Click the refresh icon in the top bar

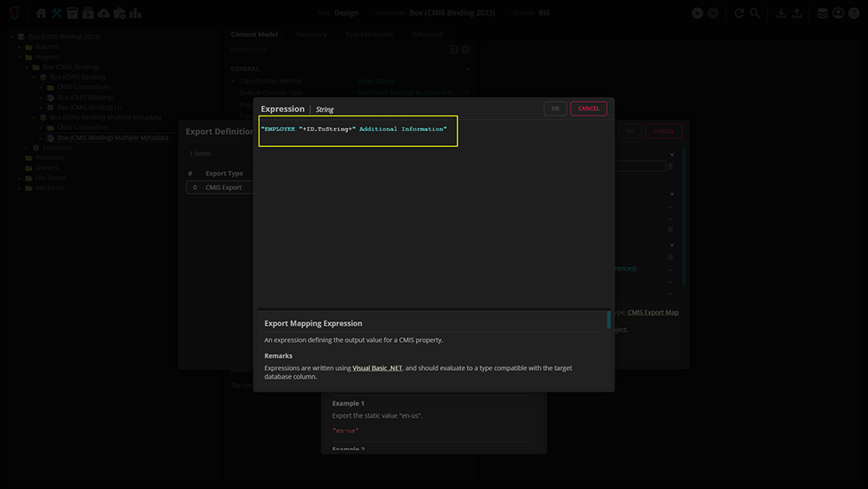tap(740, 13)
